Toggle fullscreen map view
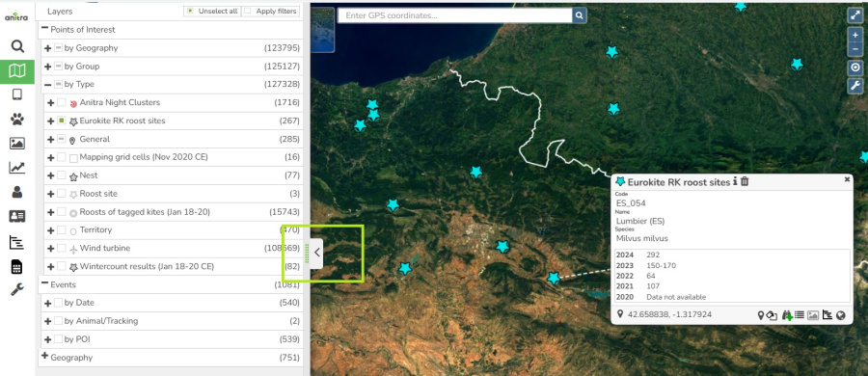The width and height of the screenshot is (868, 376). click(x=855, y=15)
